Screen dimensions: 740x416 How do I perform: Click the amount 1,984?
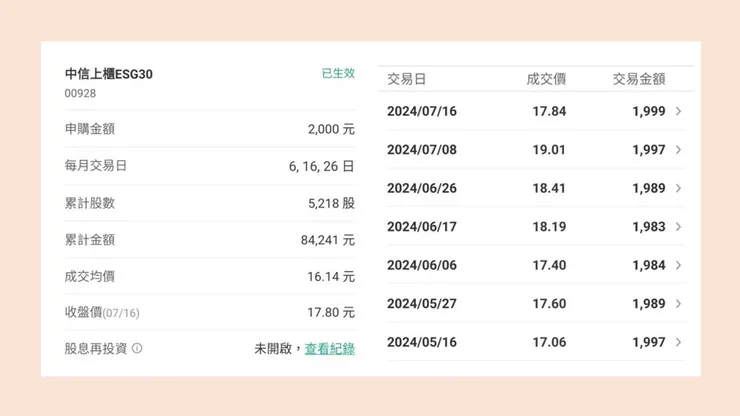649,265
